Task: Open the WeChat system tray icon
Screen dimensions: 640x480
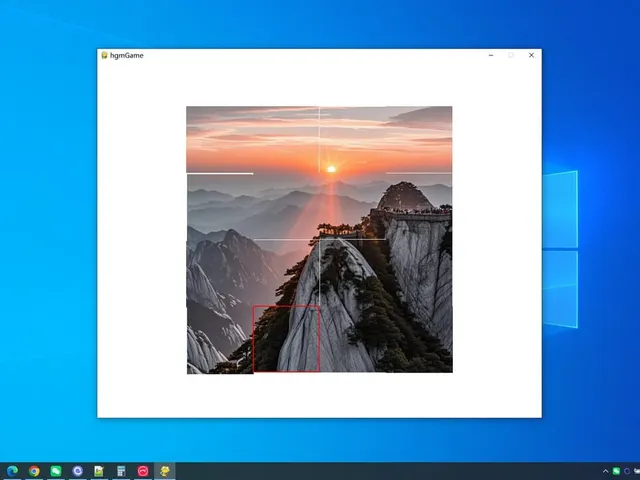Action: pos(616,471)
